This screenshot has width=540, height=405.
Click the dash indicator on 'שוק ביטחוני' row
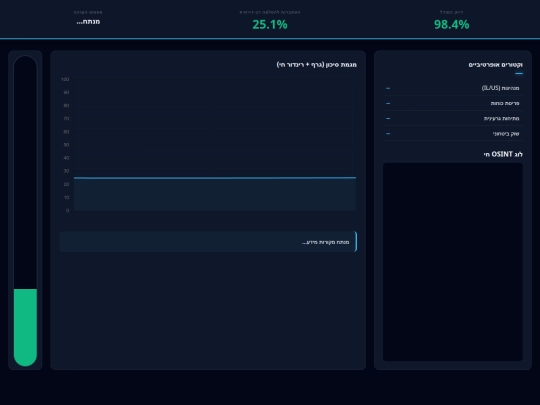click(388, 134)
